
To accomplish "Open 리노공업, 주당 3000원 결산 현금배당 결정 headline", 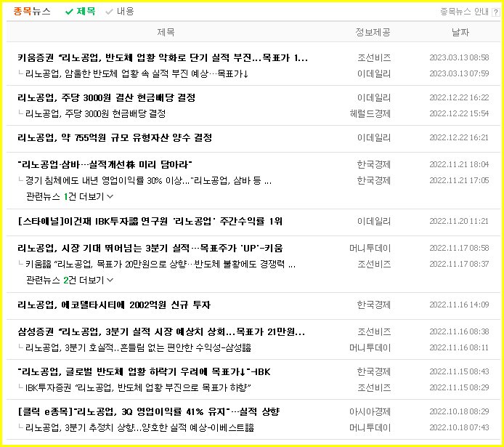I will [107, 98].
